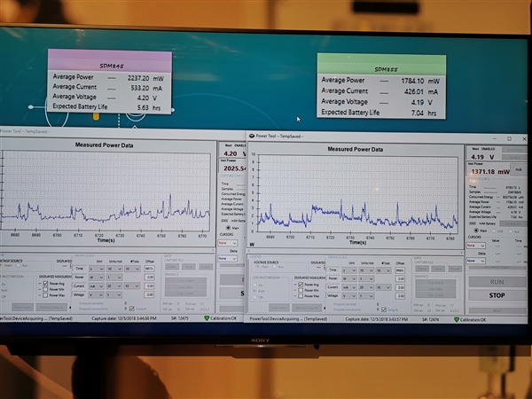
Task: Click green Calibration OK icon in left window status bar
Action: pos(207,318)
